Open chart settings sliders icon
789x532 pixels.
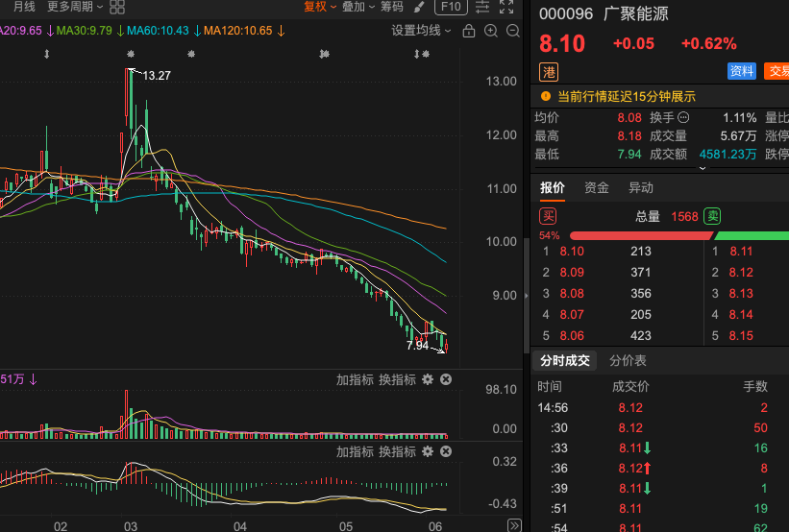click(482, 7)
